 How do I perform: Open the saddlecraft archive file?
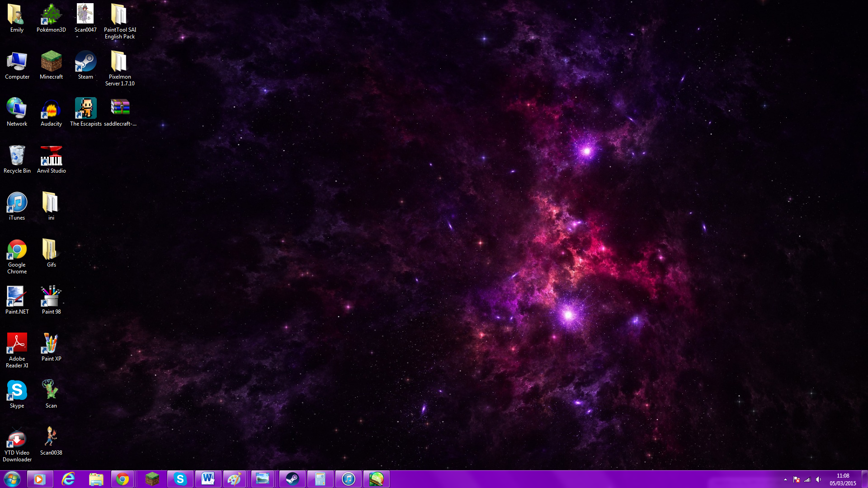[x=120, y=112]
